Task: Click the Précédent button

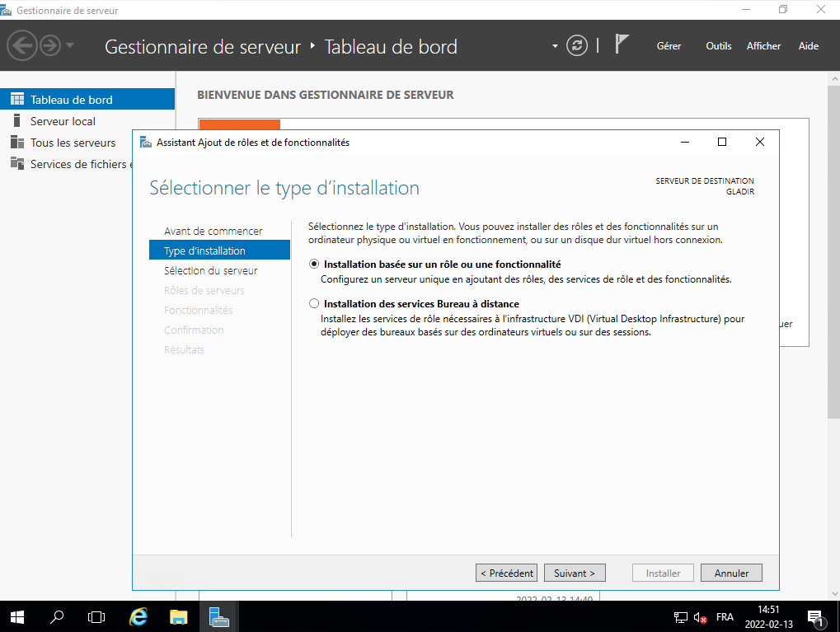Action: 506,573
